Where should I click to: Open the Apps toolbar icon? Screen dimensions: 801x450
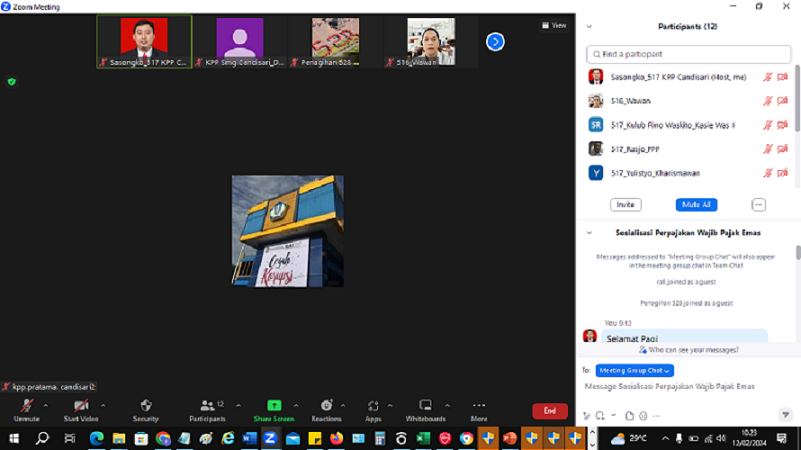373,406
